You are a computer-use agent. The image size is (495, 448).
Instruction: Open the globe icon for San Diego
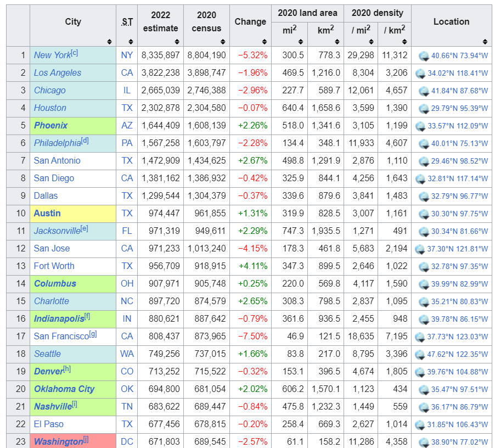pyautogui.click(x=420, y=179)
